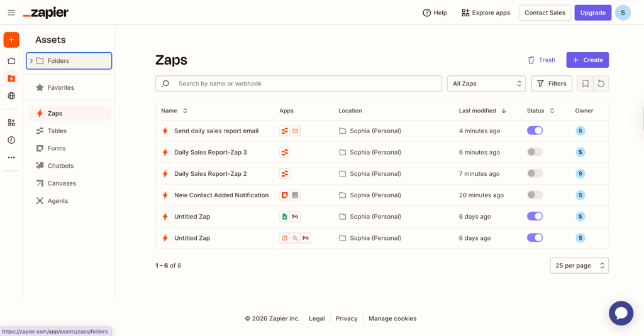This screenshot has height=336, width=644.
Task: Open the globe icon in left rail
Action: click(x=11, y=96)
